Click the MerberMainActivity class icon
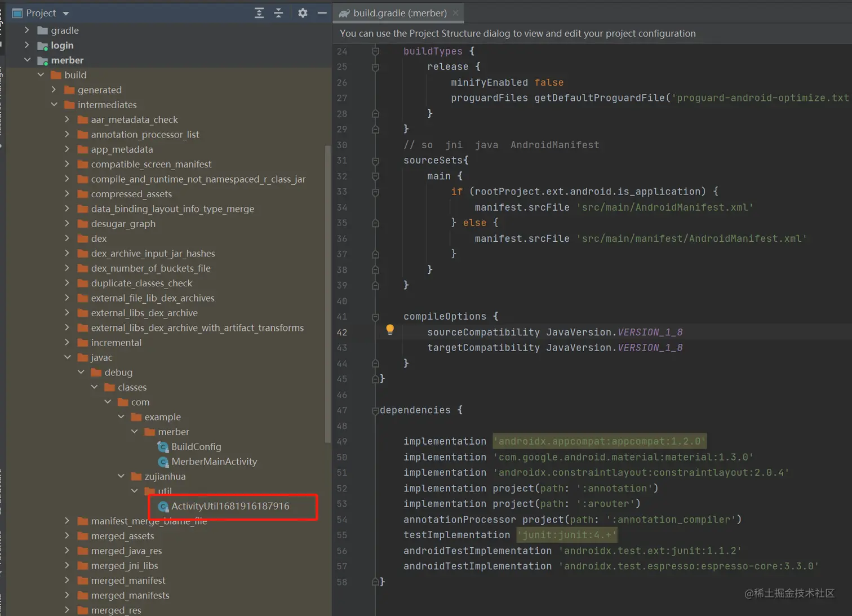 pyautogui.click(x=163, y=462)
